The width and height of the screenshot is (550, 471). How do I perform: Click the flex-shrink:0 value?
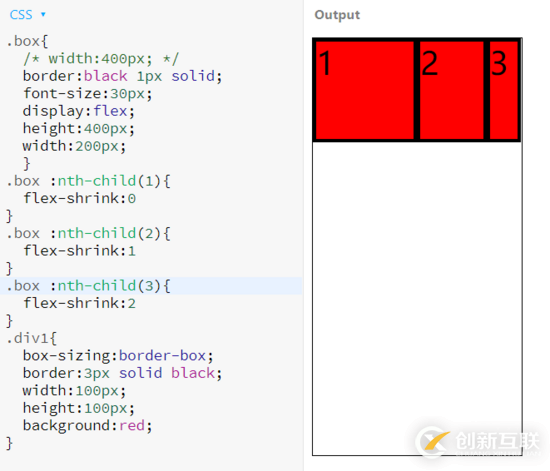pos(132,199)
